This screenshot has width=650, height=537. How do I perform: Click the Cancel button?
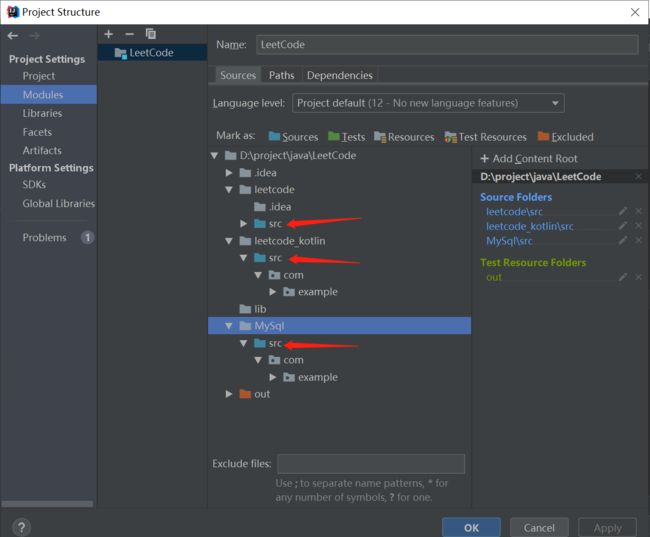pyautogui.click(x=539, y=527)
